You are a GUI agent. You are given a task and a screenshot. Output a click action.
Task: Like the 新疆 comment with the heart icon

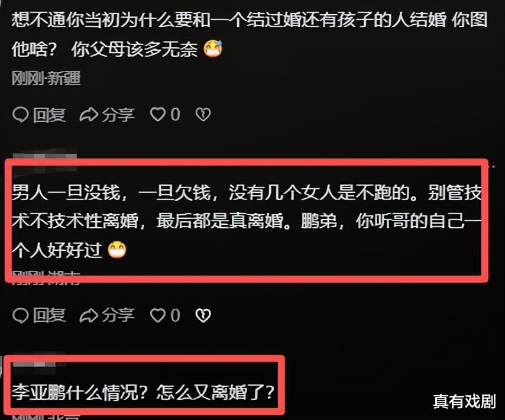tap(158, 115)
